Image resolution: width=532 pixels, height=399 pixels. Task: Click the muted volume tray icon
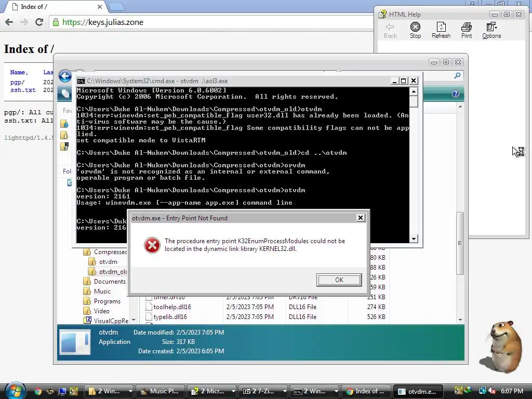492,391
